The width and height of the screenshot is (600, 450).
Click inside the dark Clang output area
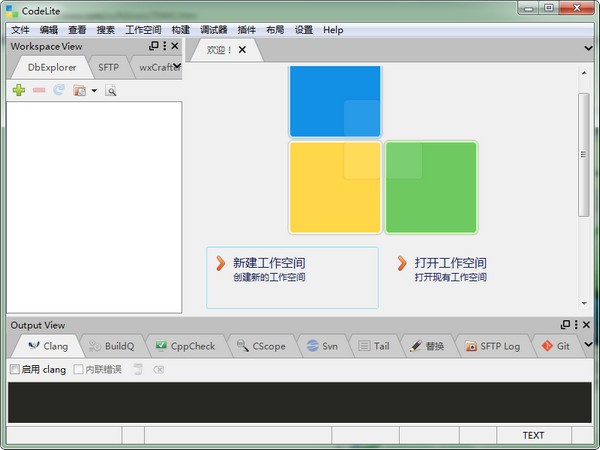300,403
